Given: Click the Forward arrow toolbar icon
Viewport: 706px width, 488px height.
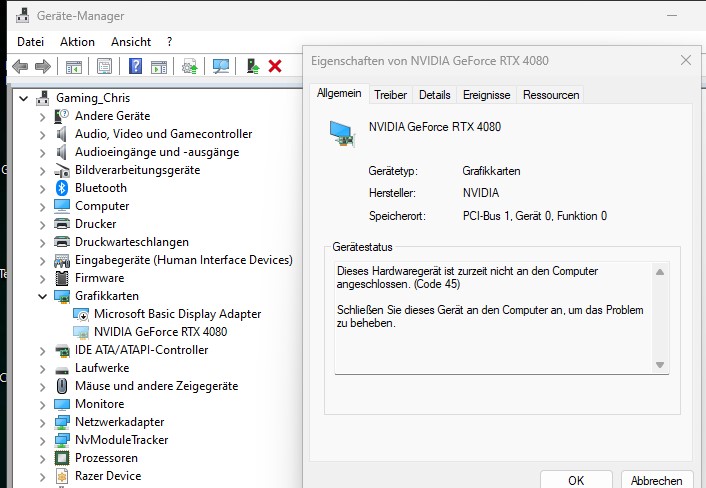Looking at the screenshot, I should (43, 67).
